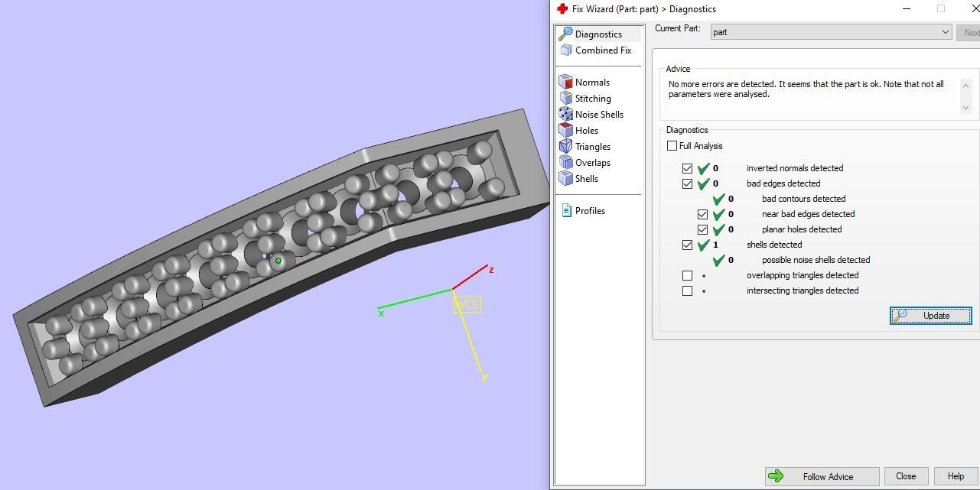The image size is (980, 490).
Task: Click the Follow Advice button
Action: pos(822,476)
